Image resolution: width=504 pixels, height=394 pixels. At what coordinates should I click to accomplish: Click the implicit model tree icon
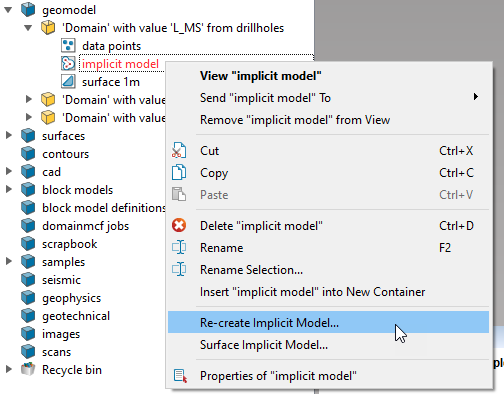click(x=68, y=64)
